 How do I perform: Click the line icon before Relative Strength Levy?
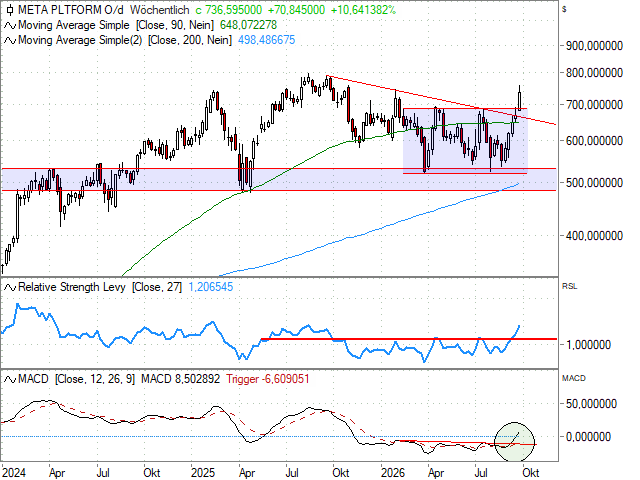[10, 287]
